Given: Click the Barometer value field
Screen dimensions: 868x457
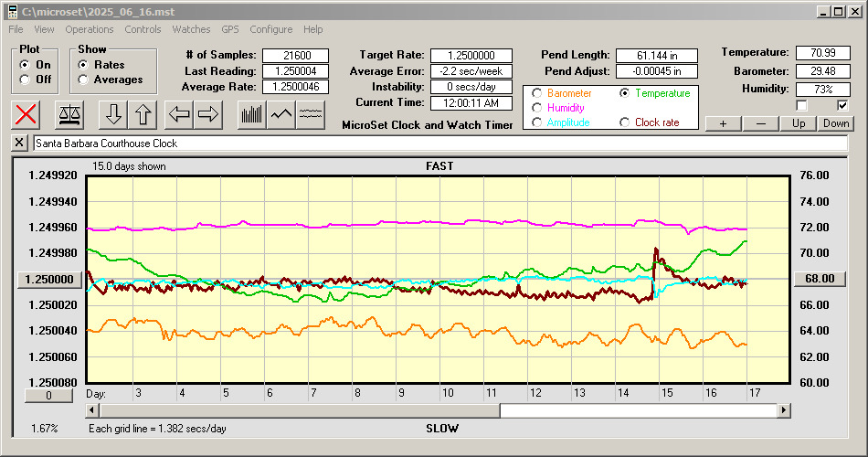Looking at the screenshot, I should [x=822, y=71].
